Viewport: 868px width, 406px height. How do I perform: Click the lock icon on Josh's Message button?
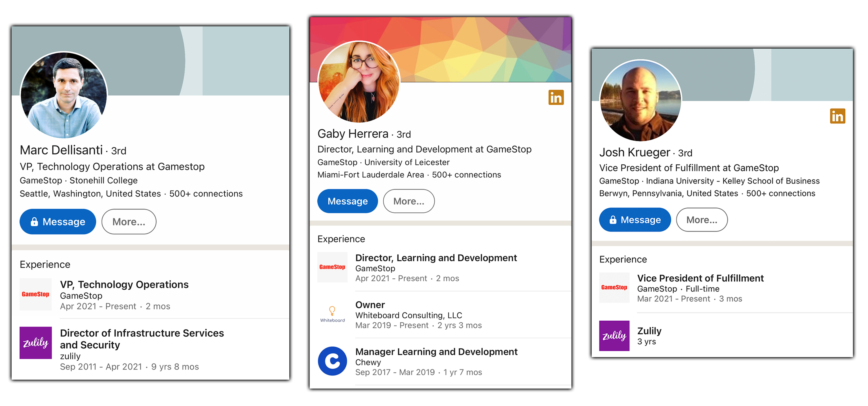pyautogui.click(x=613, y=220)
